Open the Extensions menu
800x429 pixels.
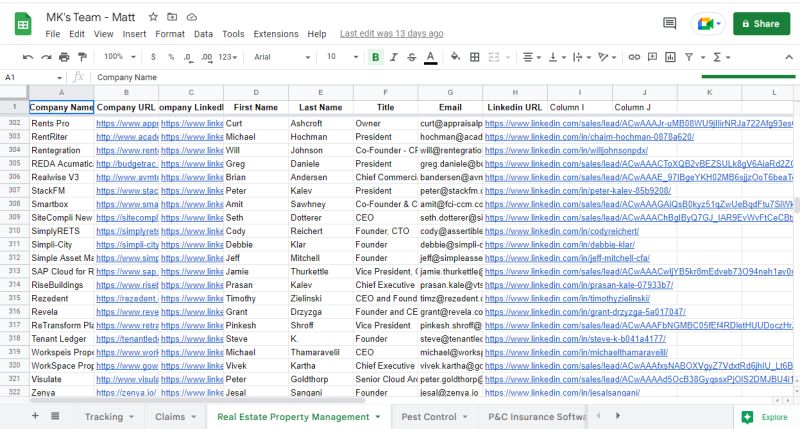pyautogui.click(x=276, y=34)
